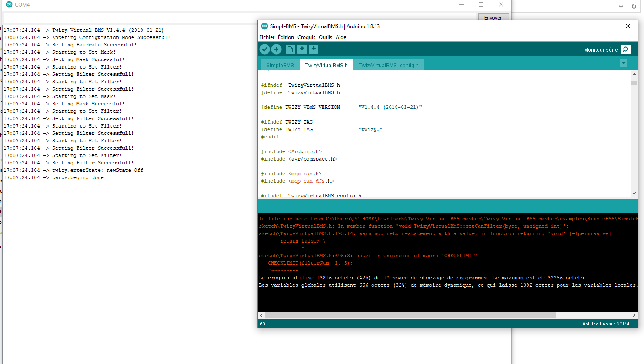644x364 pixels.
Task: Switch to TwizyVirtualBMS_config.h tab
Action: pos(388,66)
